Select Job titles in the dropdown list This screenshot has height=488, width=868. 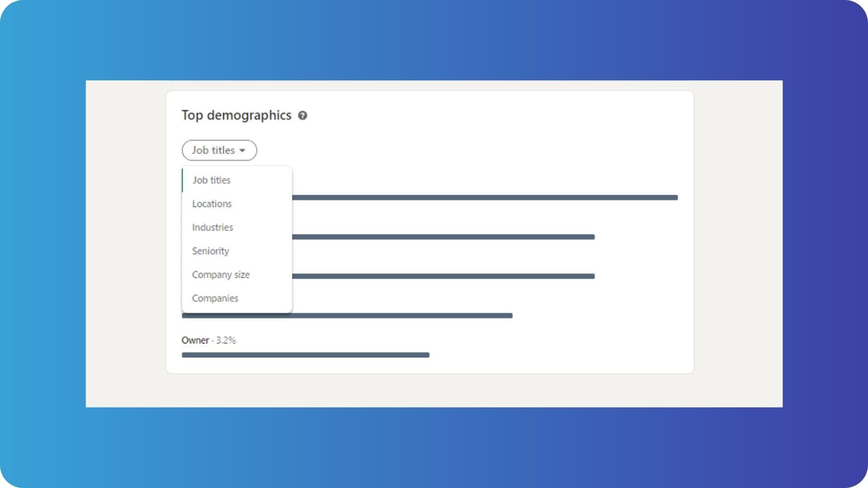(237, 180)
